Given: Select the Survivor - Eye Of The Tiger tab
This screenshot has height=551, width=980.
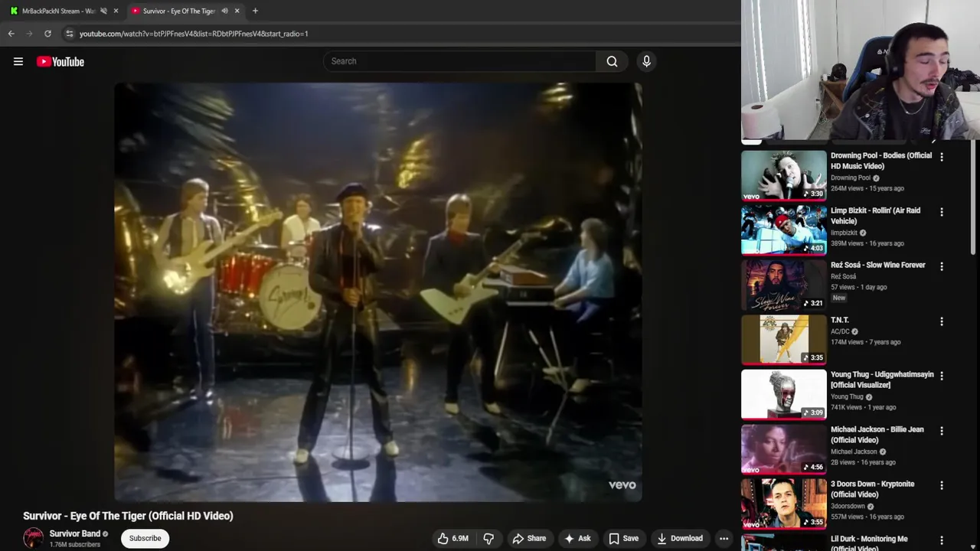Looking at the screenshot, I should [x=180, y=11].
